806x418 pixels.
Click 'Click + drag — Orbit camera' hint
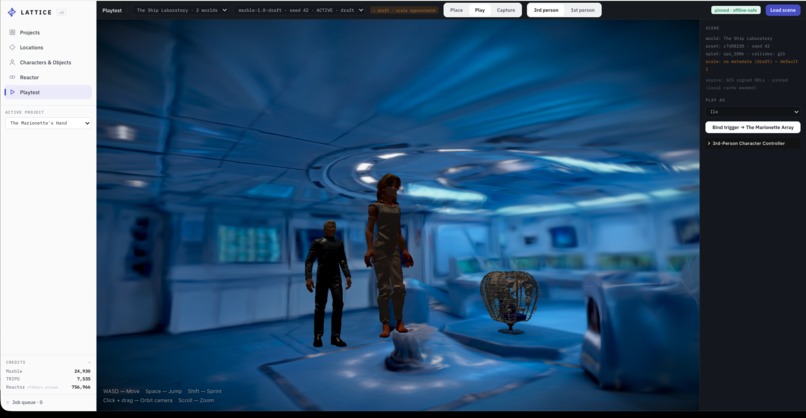[x=138, y=400]
